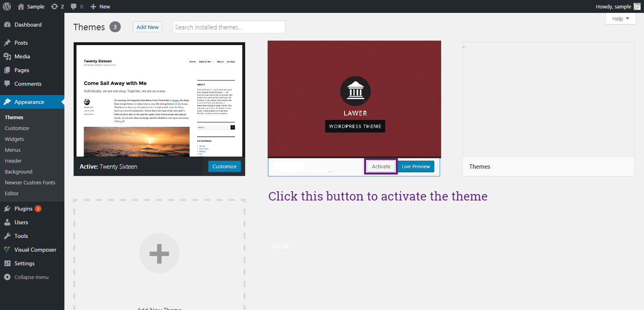644x310 pixels.
Task: Go to Posts in sidebar
Action: pos(21,43)
